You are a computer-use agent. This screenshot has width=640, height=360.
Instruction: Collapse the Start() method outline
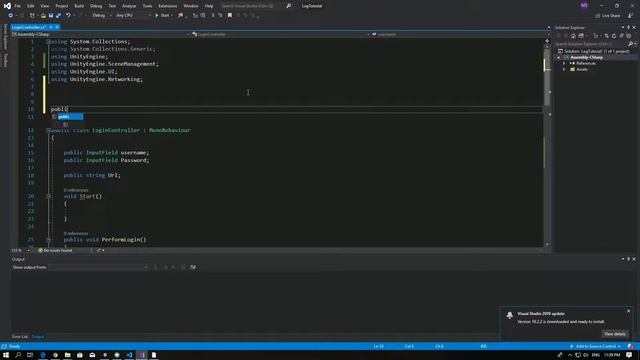48,196
